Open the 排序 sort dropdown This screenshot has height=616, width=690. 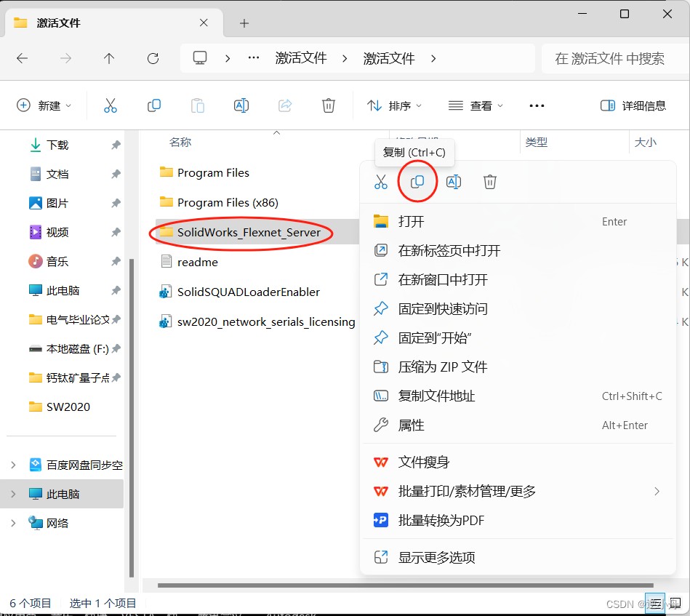pyautogui.click(x=394, y=105)
